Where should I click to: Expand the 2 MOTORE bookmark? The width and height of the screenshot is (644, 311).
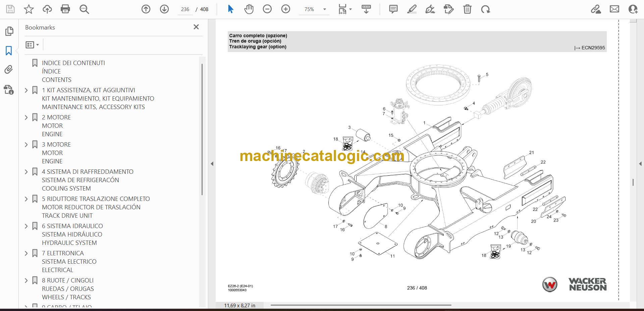pyautogui.click(x=26, y=117)
